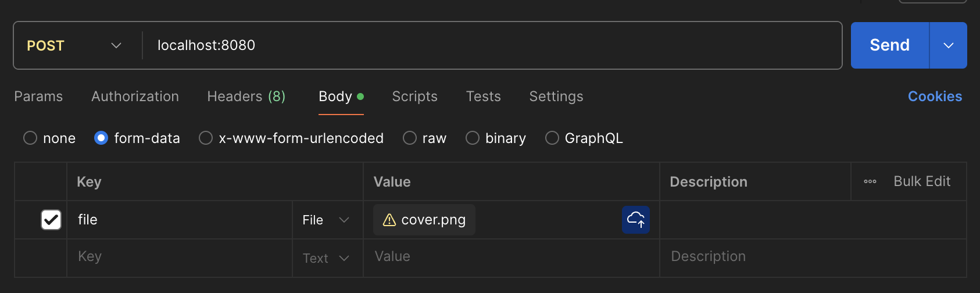Select x-www-form-urlencoded body type

click(x=206, y=138)
